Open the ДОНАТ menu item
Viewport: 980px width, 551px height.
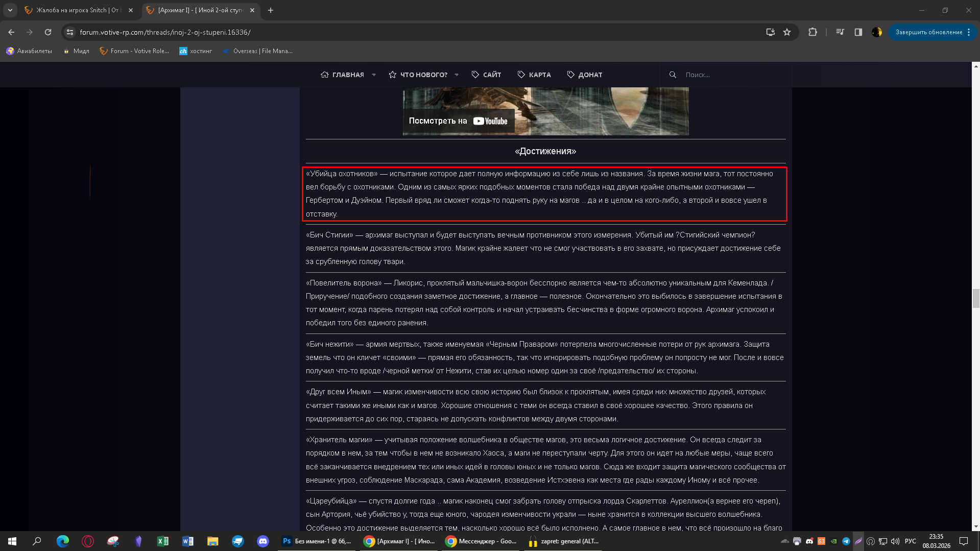pyautogui.click(x=585, y=75)
